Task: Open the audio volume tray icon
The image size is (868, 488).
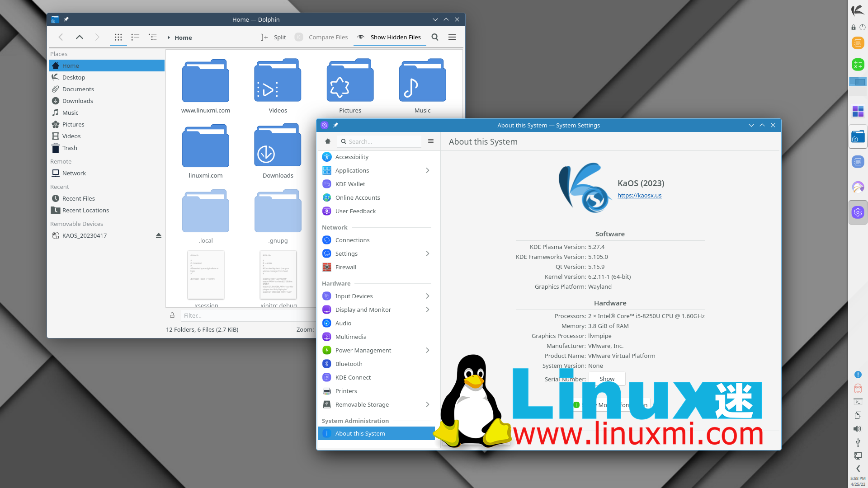Action: [x=858, y=429]
